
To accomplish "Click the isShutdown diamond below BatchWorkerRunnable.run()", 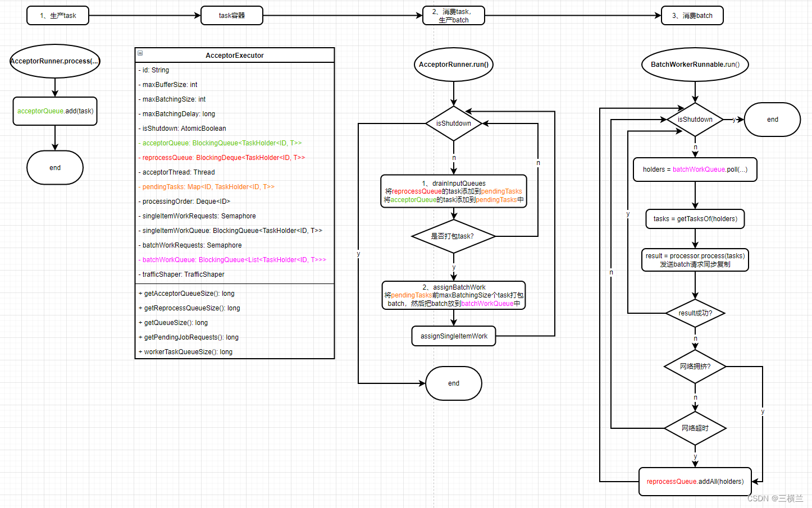I will [x=695, y=120].
